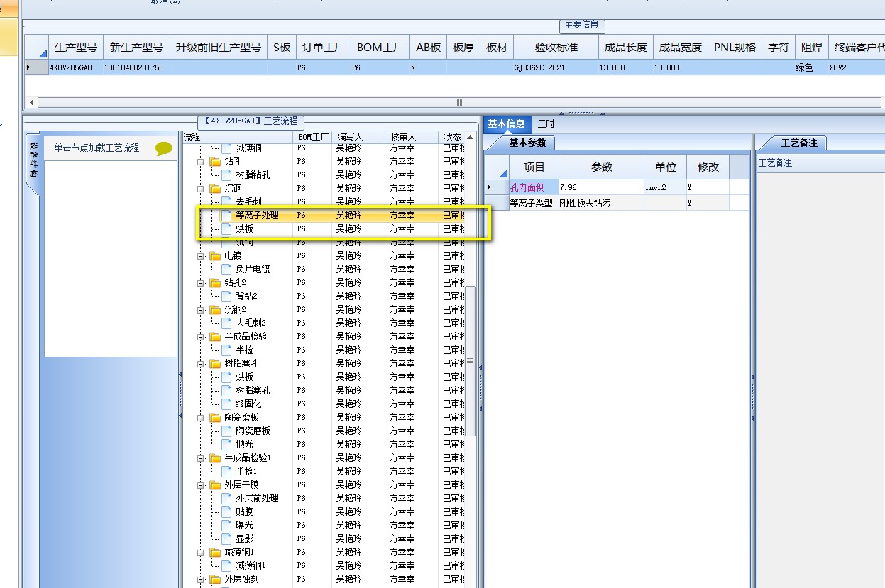Collapse the 半成品检验1 folder node

point(202,458)
